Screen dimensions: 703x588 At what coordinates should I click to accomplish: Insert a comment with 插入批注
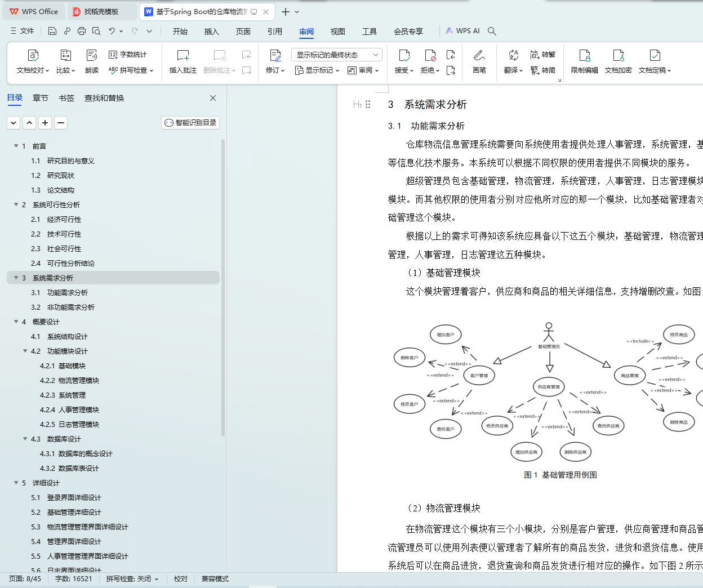click(x=183, y=62)
